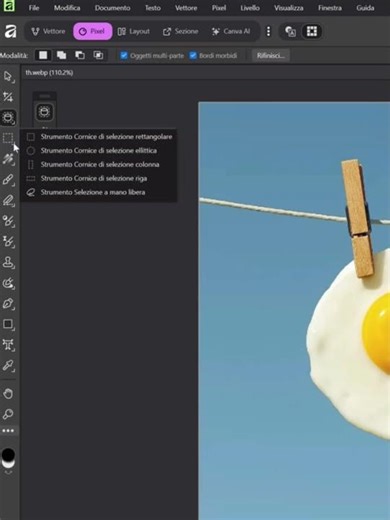Screen dimensions: 390x520
Task: Toggle the Oggetti multi-parte checkbox
Action: 124,55
